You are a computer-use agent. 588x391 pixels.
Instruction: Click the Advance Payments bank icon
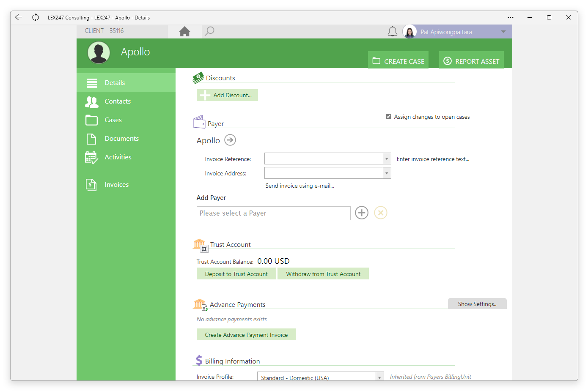pyautogui.click(x=201, y=305)
